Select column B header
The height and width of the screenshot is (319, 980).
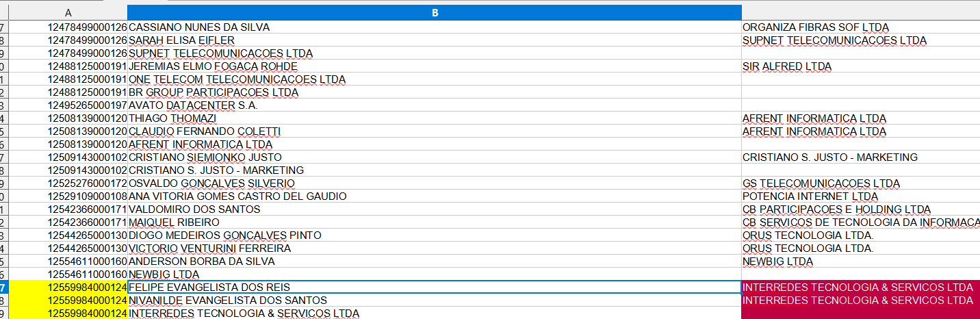pos(435,13)
